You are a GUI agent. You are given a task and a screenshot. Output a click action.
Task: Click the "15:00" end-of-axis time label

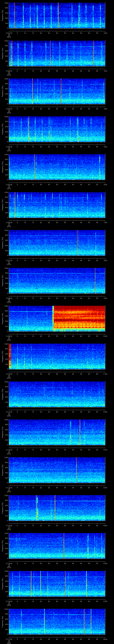click(105, 525)
